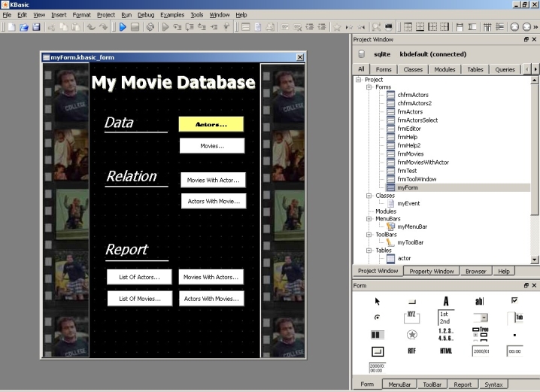Collapse the Forms node in project tree
The width and height of the screenshot is (540, 392).
(x=369, y=87)
